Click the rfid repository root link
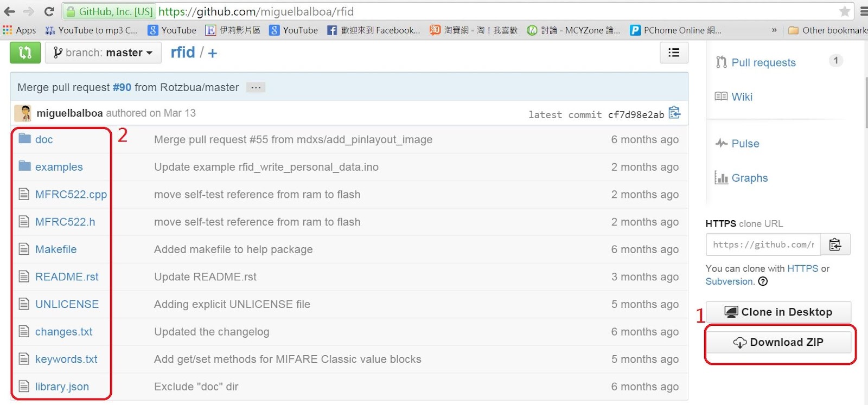Viewport: 868px width, 405px height. click(x=183, y=52)
